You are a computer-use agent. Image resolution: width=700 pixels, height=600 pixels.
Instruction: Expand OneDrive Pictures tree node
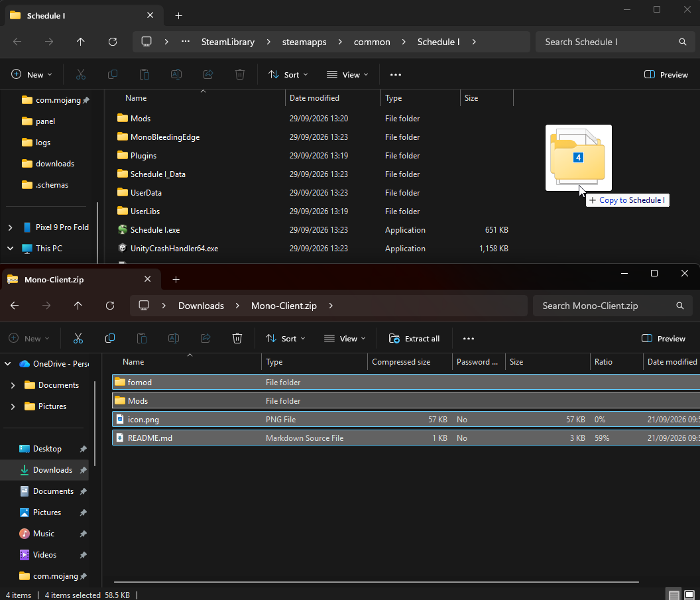pyautogui.click(x=13, y=406)
